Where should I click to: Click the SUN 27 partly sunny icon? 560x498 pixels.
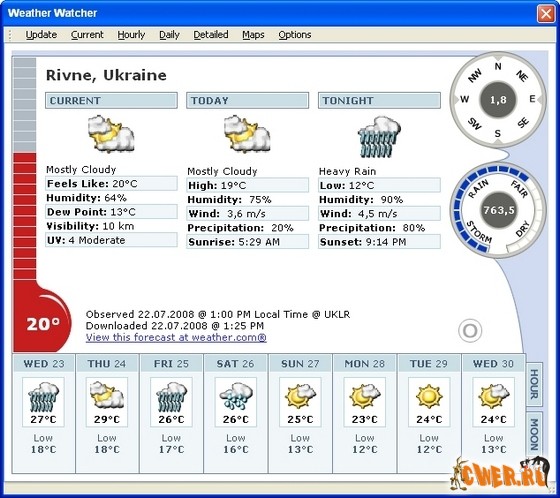300,395
